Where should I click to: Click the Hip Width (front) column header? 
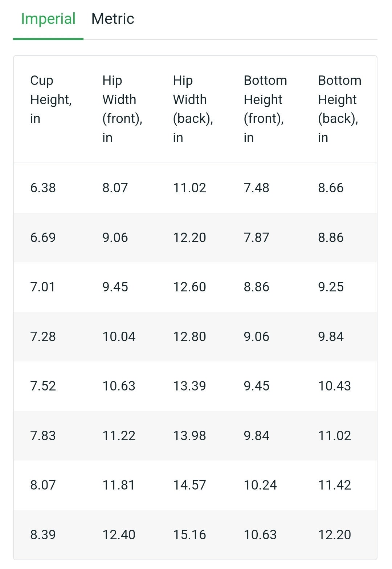pos(122,109)
